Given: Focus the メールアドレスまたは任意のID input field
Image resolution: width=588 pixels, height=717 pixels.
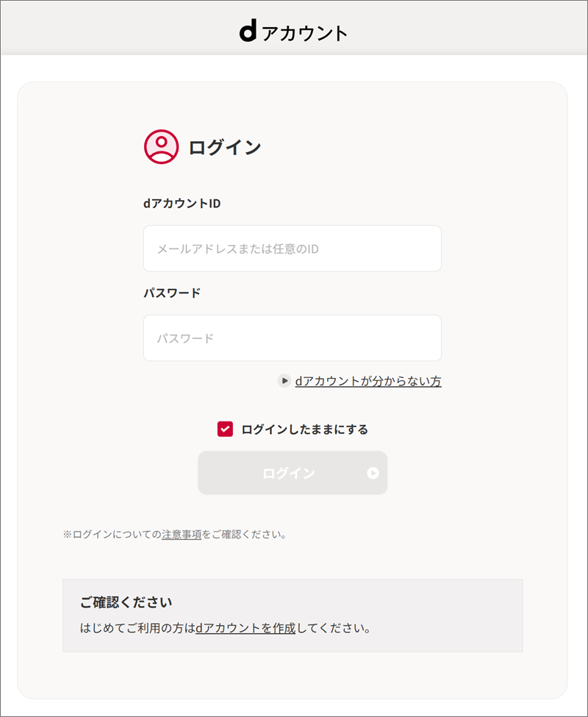Looking at the screenshot, I should pyautogui.click(x=293, y=249).
